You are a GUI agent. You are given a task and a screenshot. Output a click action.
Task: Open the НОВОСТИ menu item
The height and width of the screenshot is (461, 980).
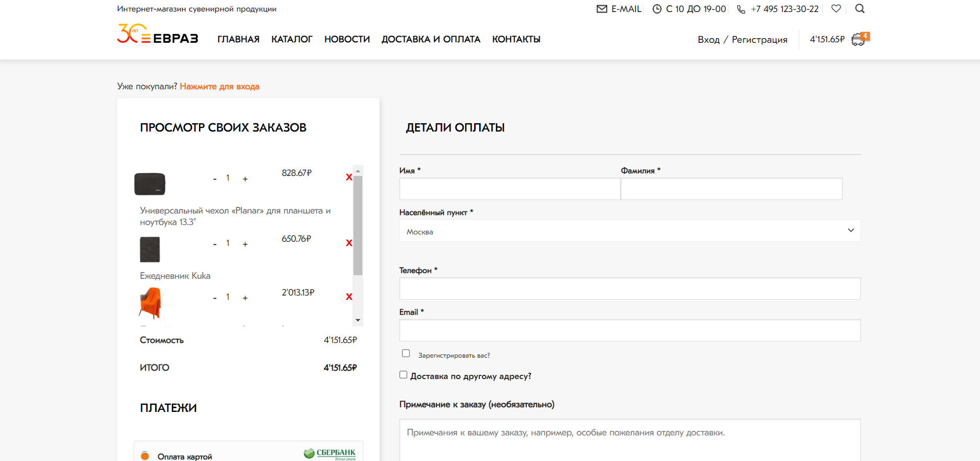tap(347, 40)
